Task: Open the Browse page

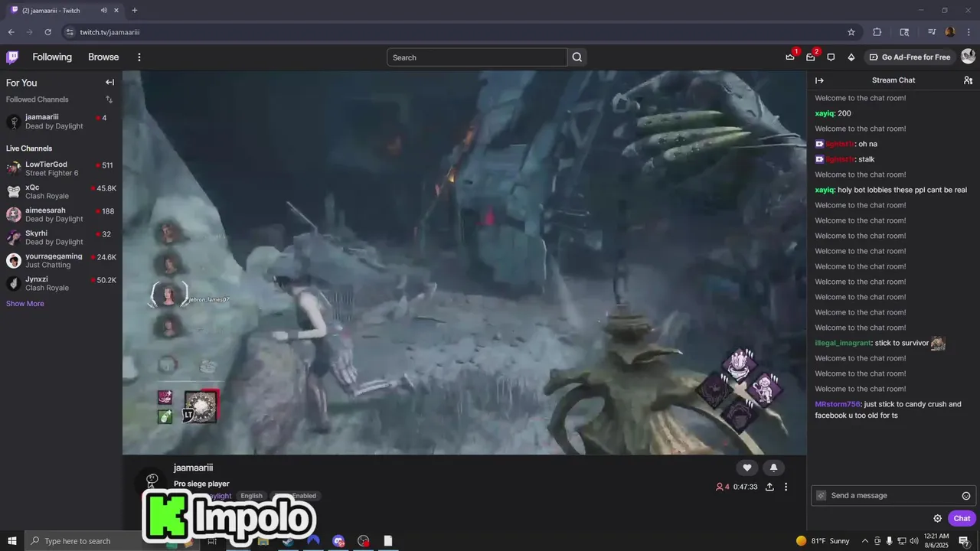Action: click(103, 57)
